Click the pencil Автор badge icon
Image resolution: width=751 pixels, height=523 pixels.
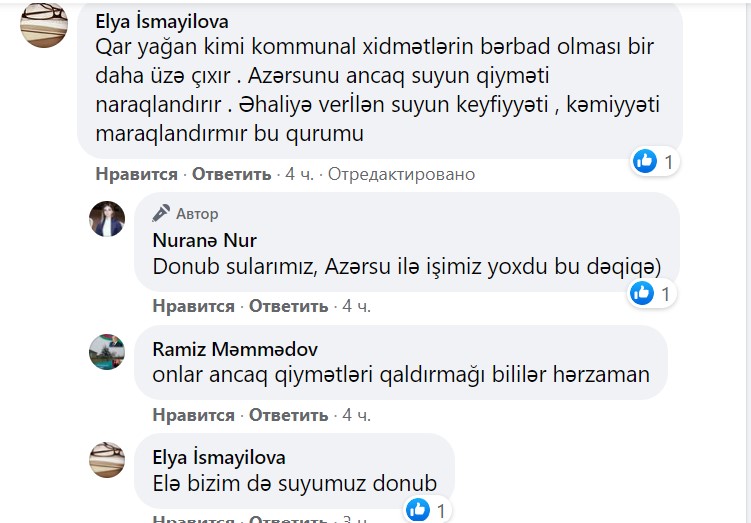coord(162,213)
